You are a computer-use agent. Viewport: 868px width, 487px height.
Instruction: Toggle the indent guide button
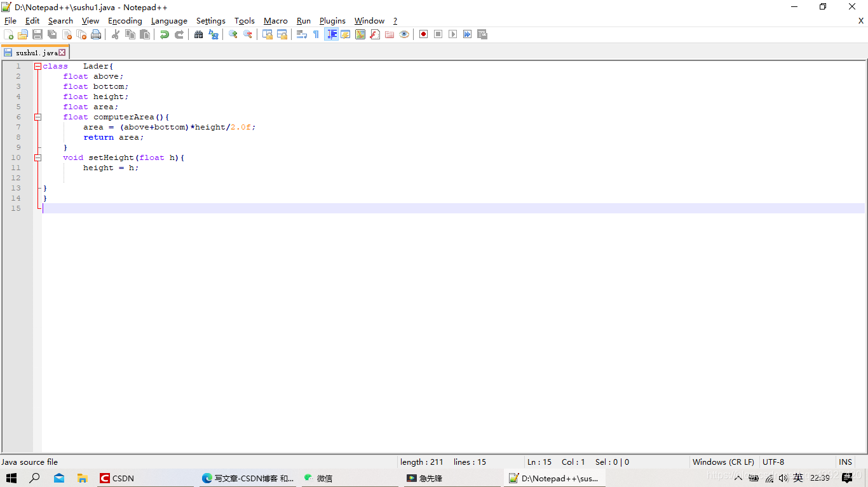331,34
